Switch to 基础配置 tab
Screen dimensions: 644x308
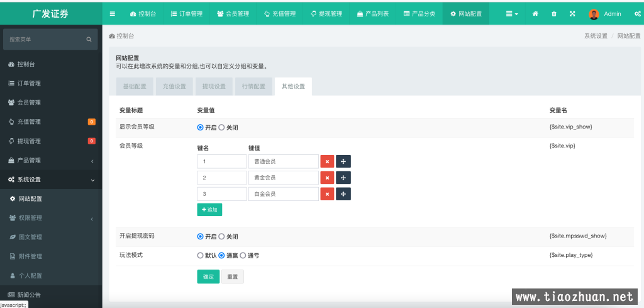[135, 86]
